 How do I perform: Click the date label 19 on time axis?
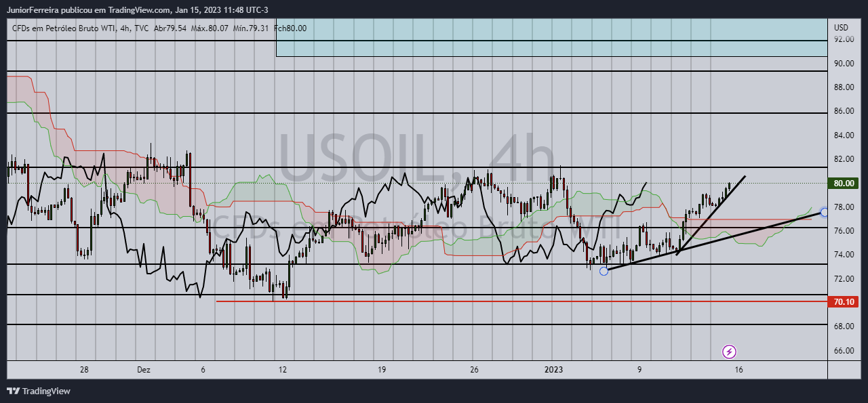[382, 370]
